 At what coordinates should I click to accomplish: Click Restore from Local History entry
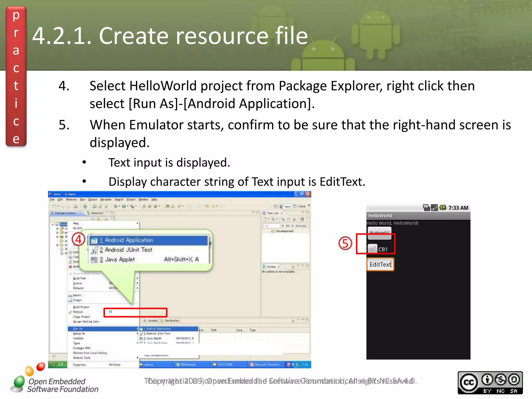coord(103,353)
